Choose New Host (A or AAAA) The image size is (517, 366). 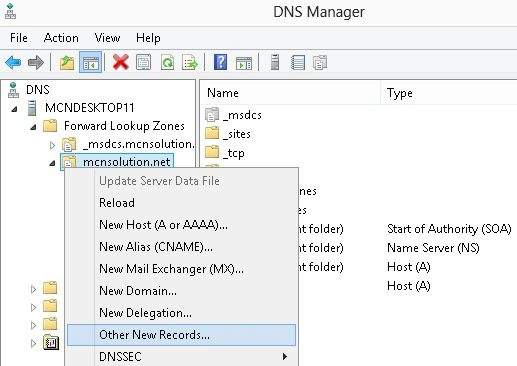pos(181,225)
